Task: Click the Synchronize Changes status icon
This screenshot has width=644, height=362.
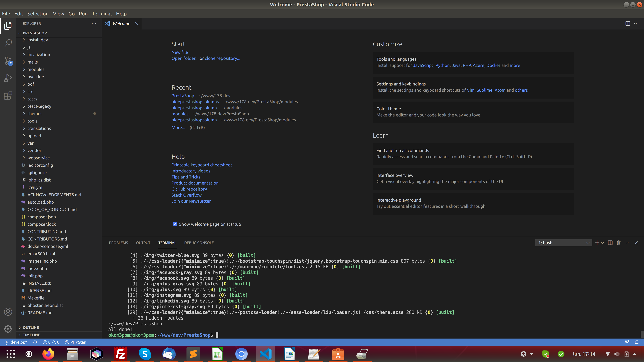Action: (x=35, y=342)
